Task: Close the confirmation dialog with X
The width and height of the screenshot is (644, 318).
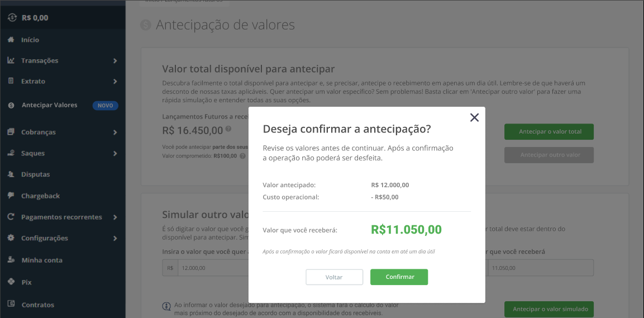Action: point(474,117)
